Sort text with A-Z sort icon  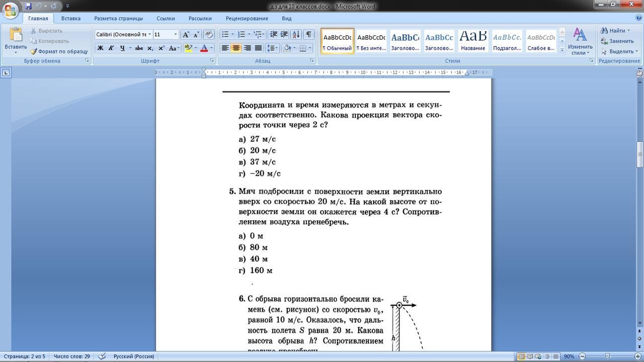pyautogui.click(x=296, y=34)
